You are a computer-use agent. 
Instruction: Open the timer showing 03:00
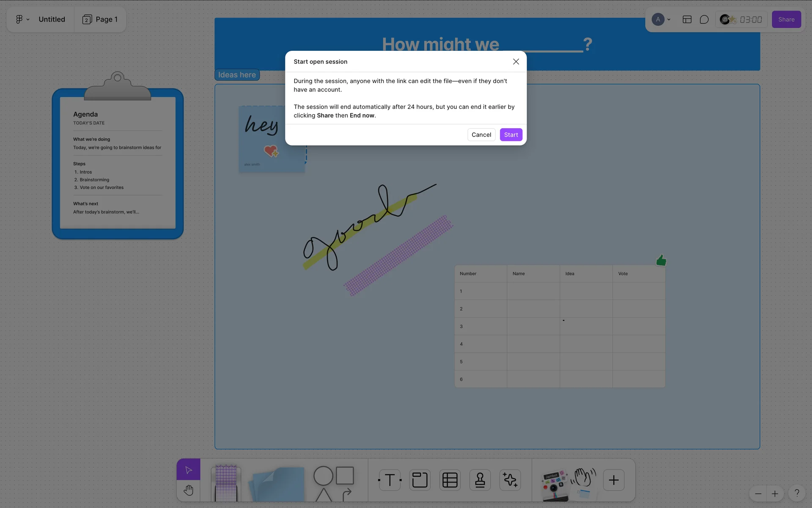pyautogui.click(x=750, y=19)
